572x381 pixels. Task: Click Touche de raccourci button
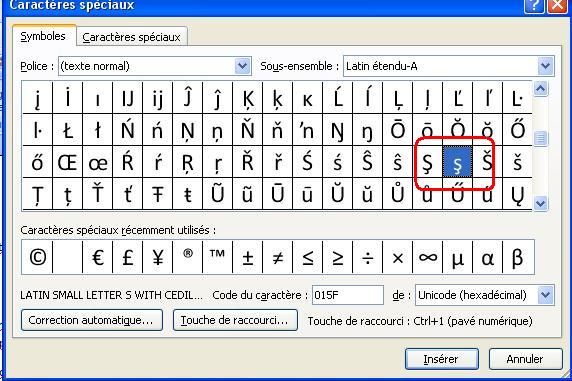[235, 320]
